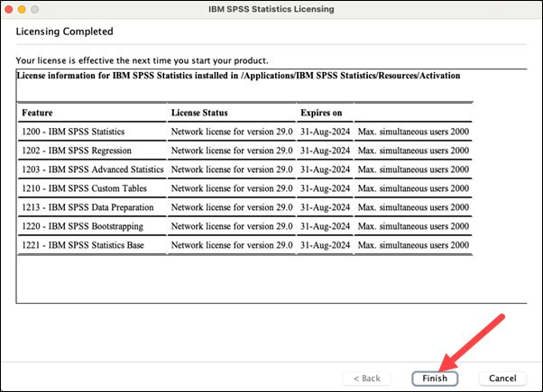Click the 'Licensing Completed' heading

tap(64, 32)
